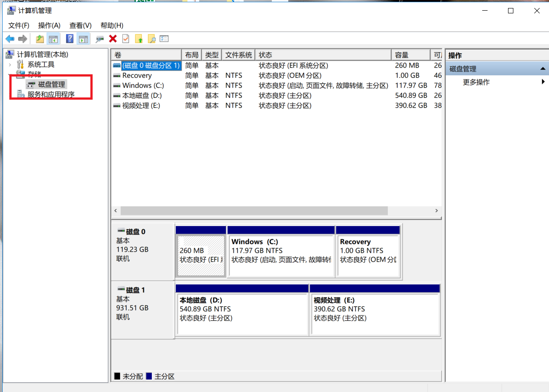The image size is (549, 392).
Task: Sort volumes by 文件系统 column header
Action: coord(239,55)
